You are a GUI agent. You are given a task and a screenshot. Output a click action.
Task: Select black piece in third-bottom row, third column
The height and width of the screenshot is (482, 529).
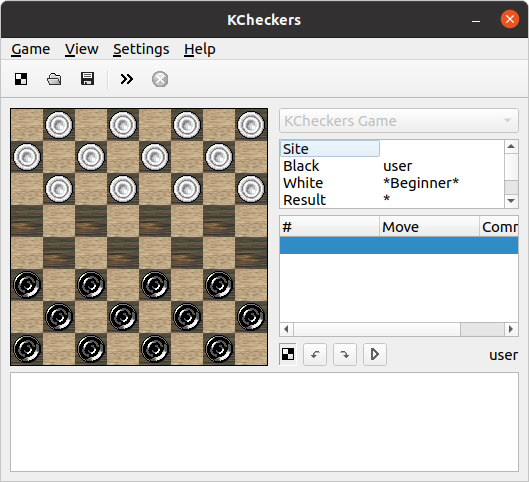coord(91,285)
